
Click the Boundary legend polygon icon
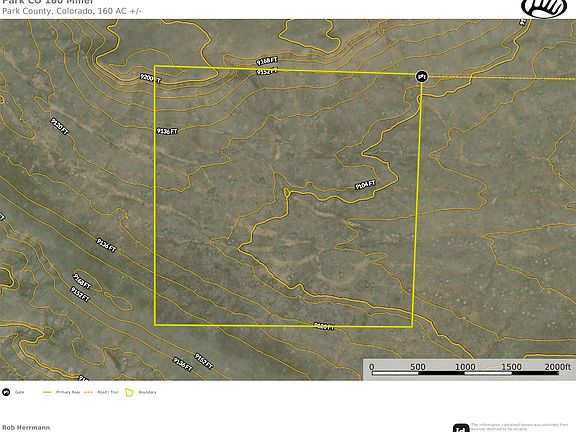(129, 392)
